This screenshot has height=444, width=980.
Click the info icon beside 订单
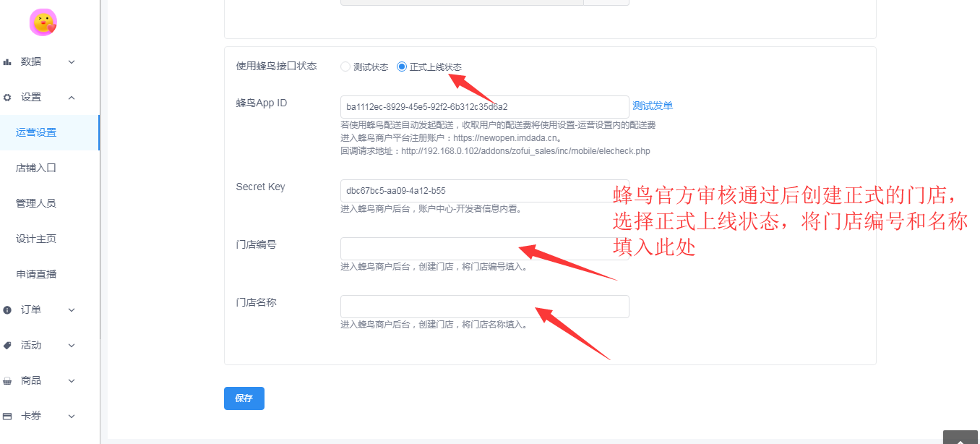[7, 310]
